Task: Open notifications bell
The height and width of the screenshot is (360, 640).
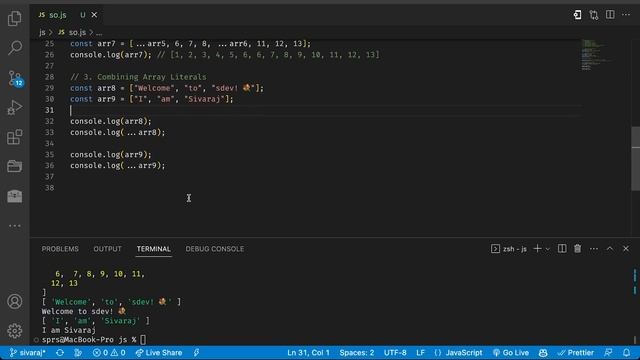Action: 626,353
